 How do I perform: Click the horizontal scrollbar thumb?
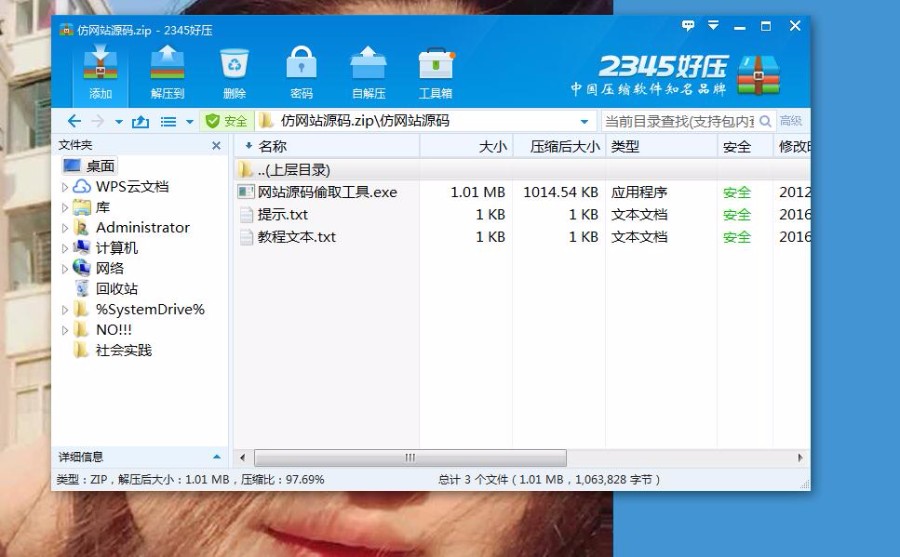(x=410, y=458)
